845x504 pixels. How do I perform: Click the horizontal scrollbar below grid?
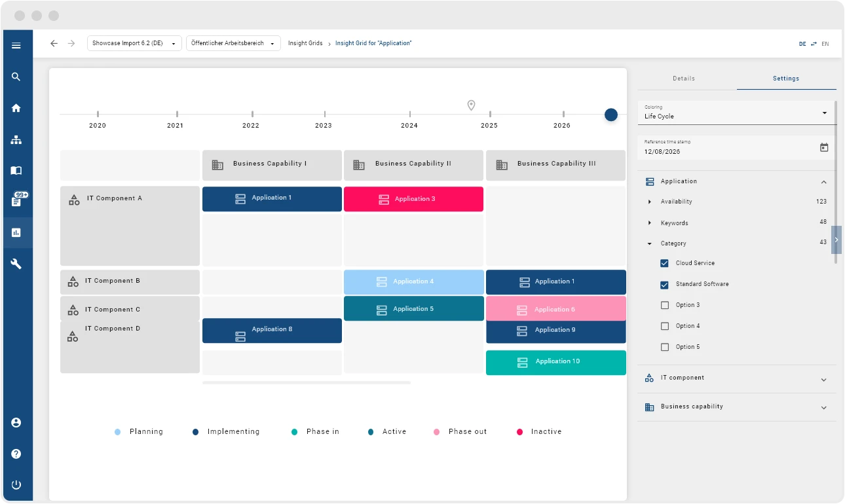click(307, 382)
